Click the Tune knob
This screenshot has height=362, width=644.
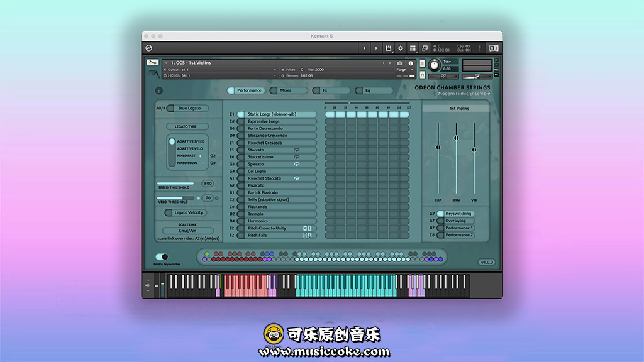coord(434,65)
